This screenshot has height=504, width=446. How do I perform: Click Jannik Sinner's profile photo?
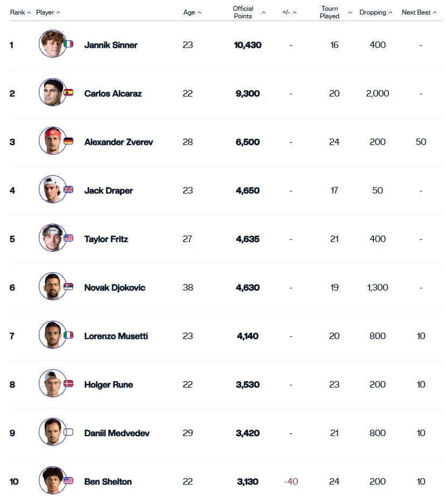[x=52, y=44]
